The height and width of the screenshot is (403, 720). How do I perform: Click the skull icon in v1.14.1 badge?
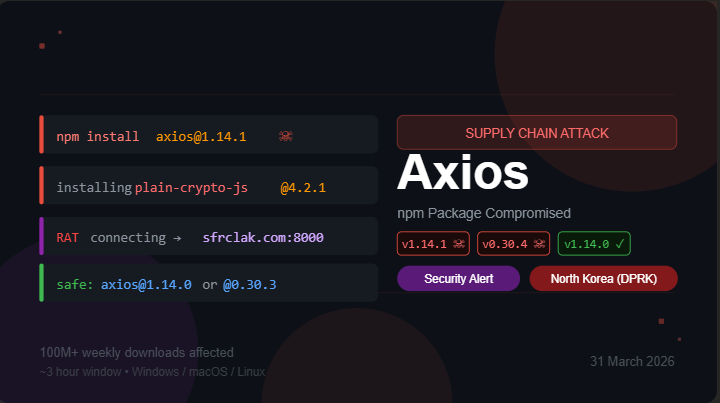pyautogui.click(x=459, y=244)
